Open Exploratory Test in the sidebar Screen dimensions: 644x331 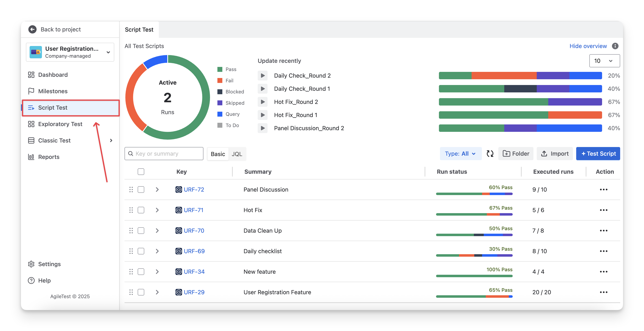pos(60,124)
